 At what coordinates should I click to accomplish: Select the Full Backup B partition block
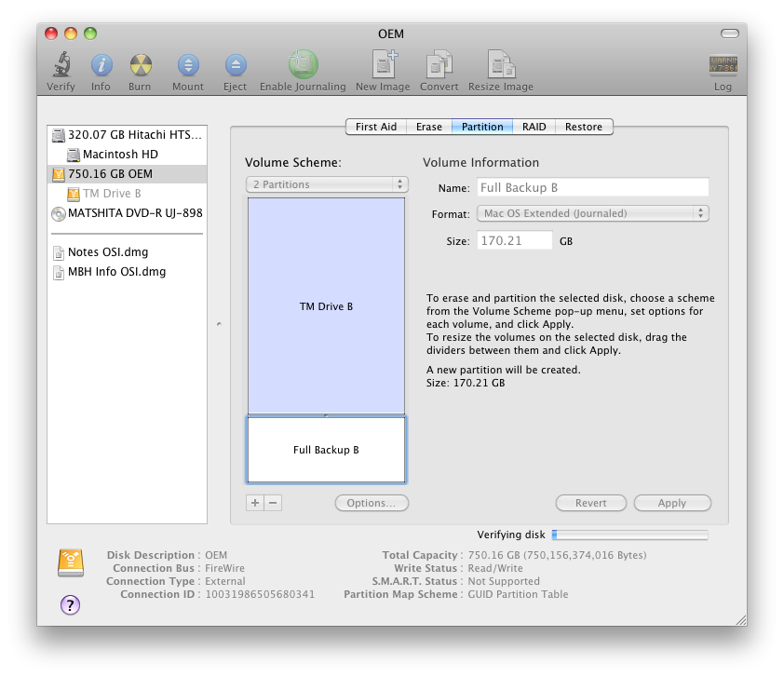pyautogui.click(x=327, y=450)
